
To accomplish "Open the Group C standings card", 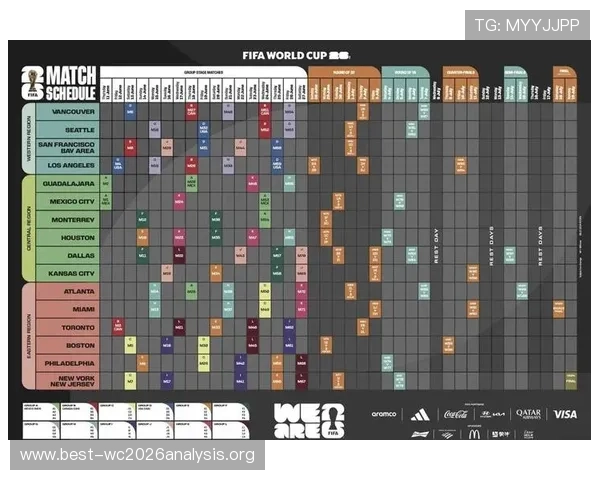I will click(x=117, y=412).
